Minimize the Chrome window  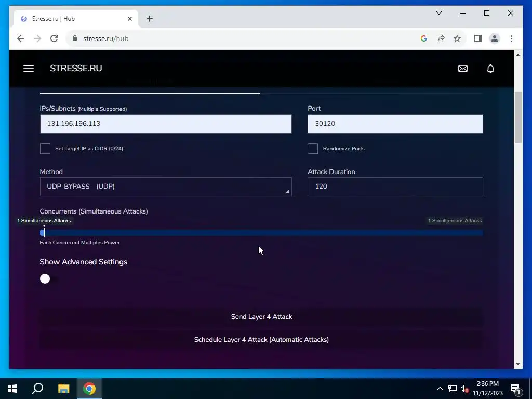coord(463,13)
